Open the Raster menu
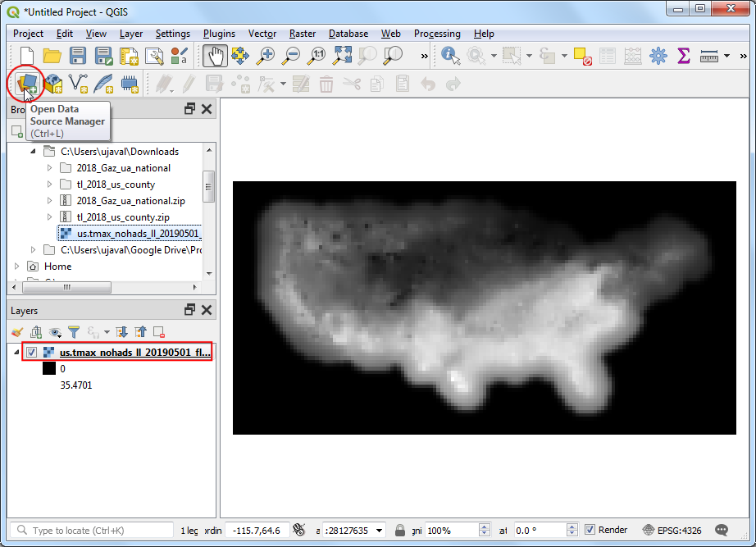Image resolution: width=756 pixels, height=547 pixels. pyautogui.click(x=303, y=34)
